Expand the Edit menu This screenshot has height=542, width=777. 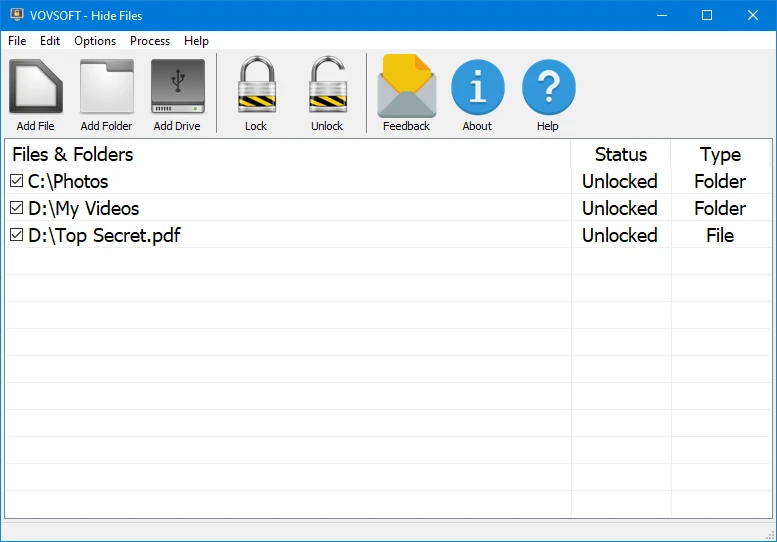pos(50,41)
